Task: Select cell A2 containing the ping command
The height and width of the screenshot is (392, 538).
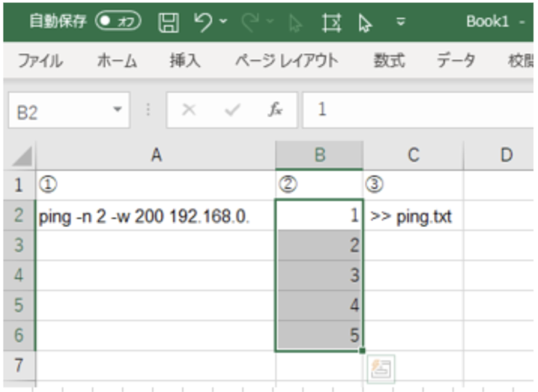Action: click(155, 216)
